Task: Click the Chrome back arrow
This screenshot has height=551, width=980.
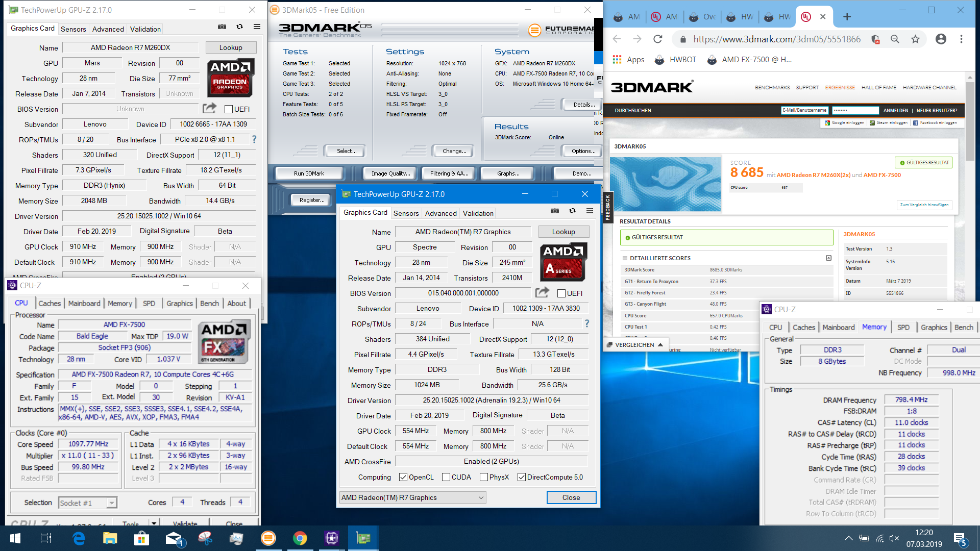Action: click(617, 39)
